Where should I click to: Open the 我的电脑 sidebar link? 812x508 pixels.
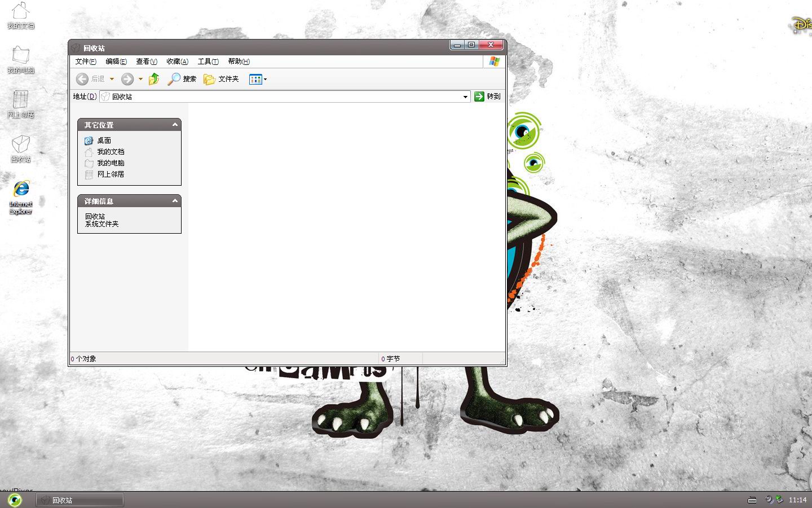111,163
